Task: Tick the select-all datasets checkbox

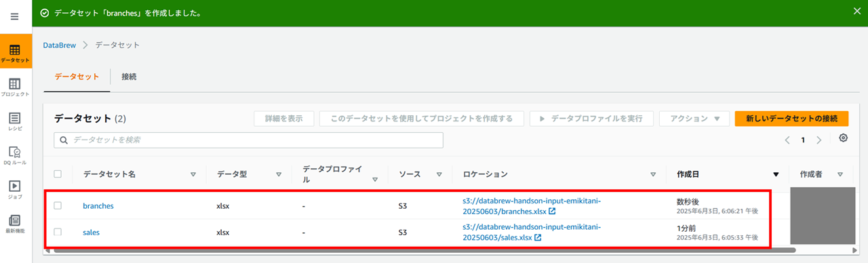Action: point(58,174)
